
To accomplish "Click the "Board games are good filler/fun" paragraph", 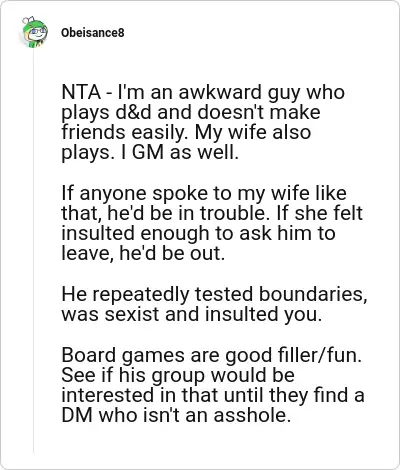I will [213, 385].
